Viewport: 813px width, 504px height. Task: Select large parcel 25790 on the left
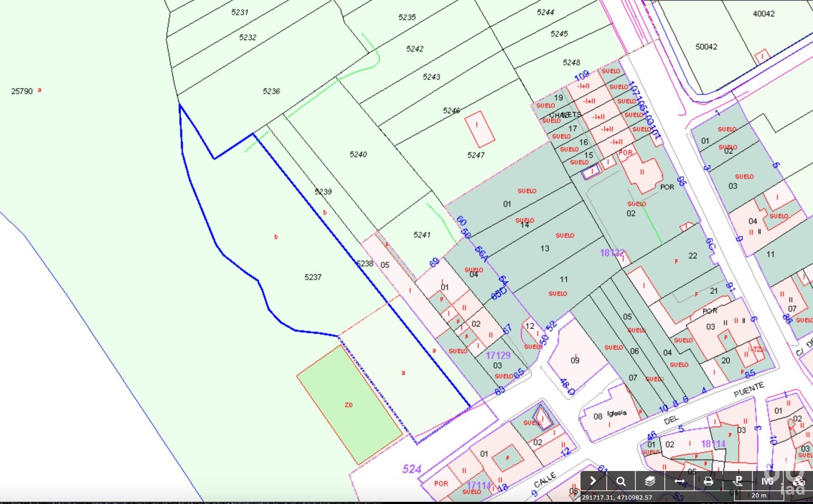coord(22,91)
